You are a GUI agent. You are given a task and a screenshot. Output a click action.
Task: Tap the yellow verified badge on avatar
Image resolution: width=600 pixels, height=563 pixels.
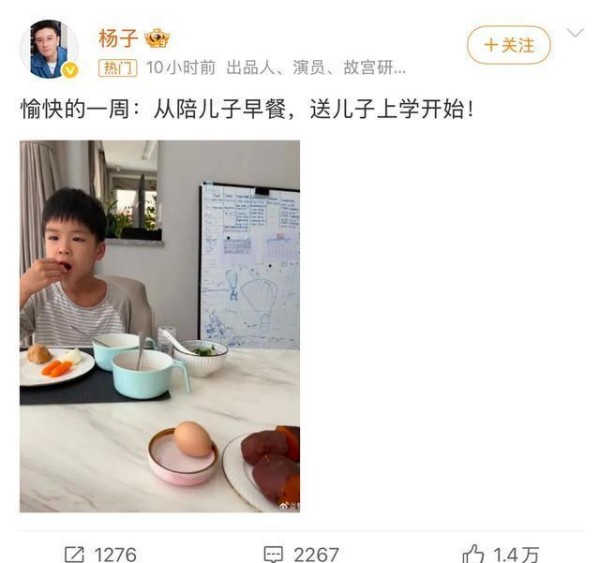click(70, 70)
